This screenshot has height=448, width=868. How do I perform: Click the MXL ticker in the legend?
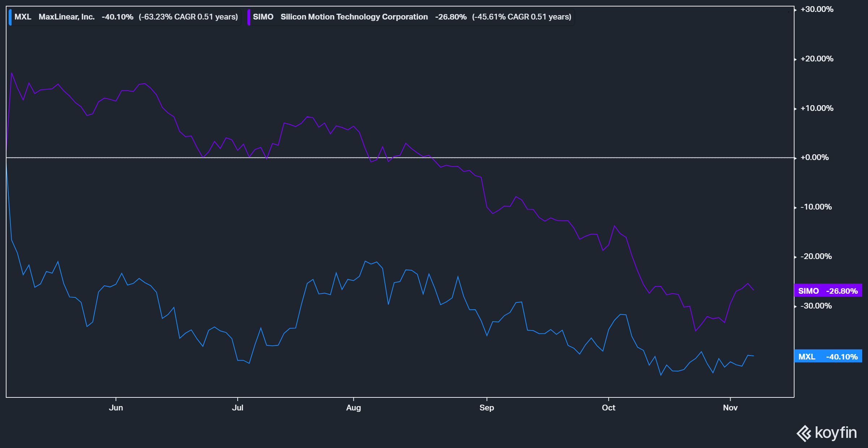tap(23, 17)
